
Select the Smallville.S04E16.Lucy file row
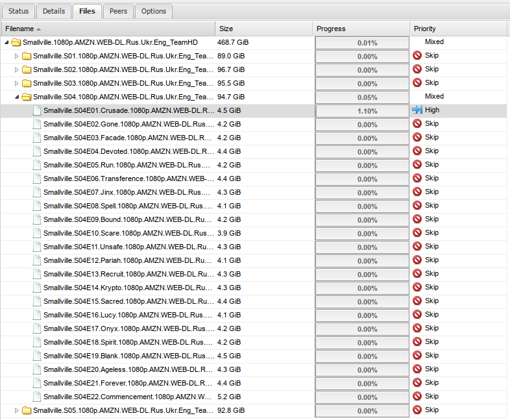[254, 315]
